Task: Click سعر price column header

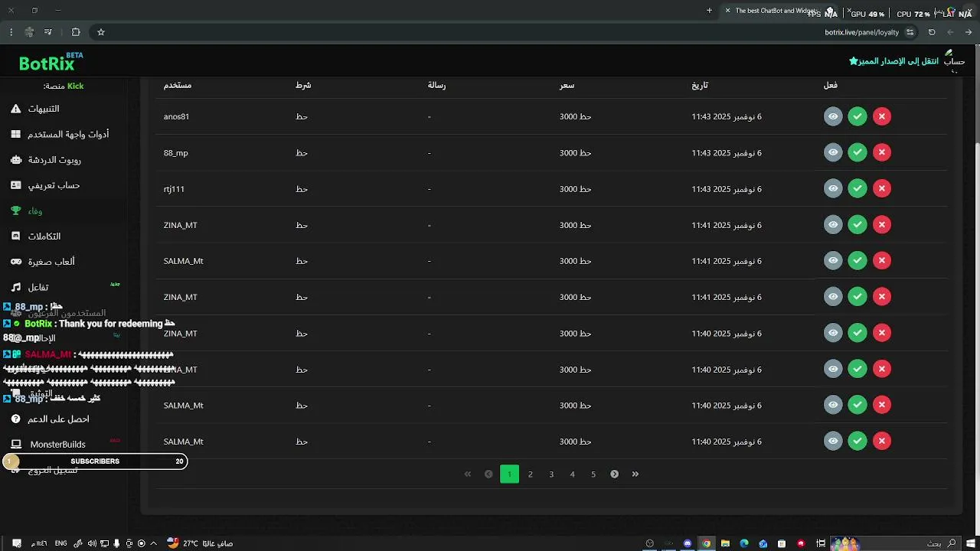Action: (567, 85)
